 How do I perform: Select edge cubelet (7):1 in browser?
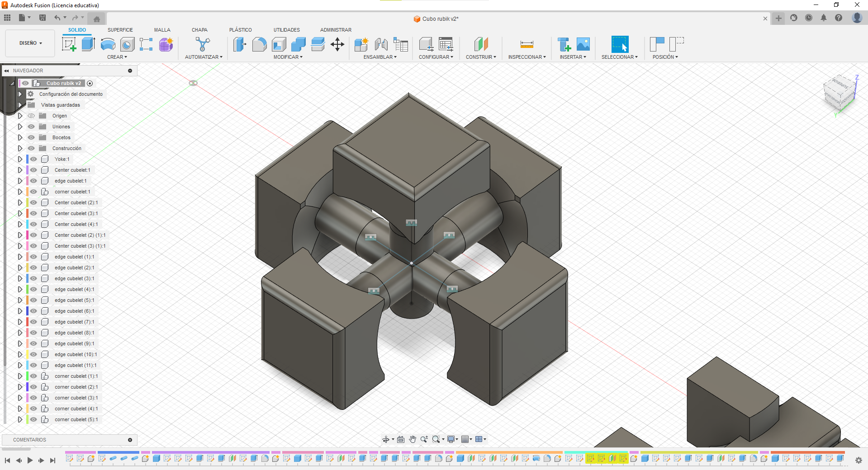click(74, 322)
